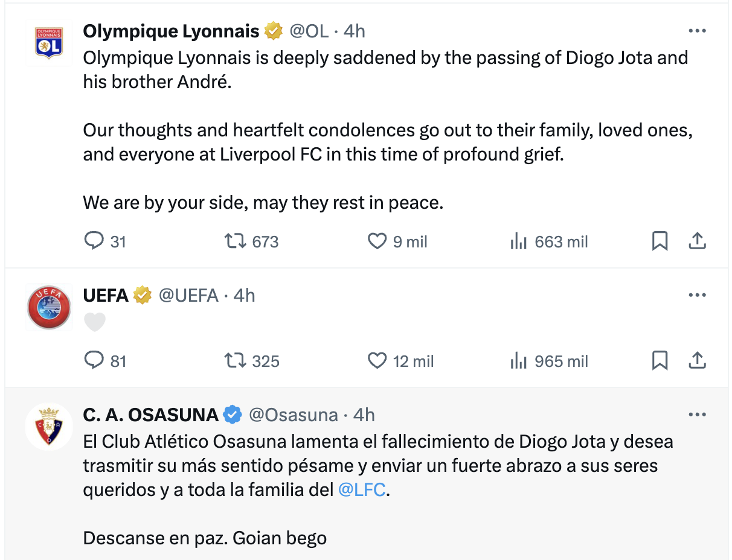732x560 pixels.
Task: Open the @LFC mention link
Action: [x=362, y=489]
